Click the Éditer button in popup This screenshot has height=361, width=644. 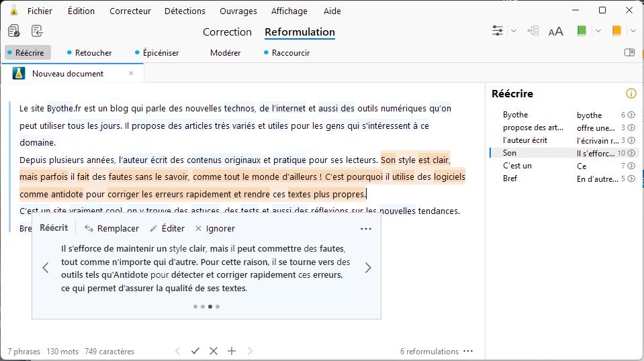[167, 229]
